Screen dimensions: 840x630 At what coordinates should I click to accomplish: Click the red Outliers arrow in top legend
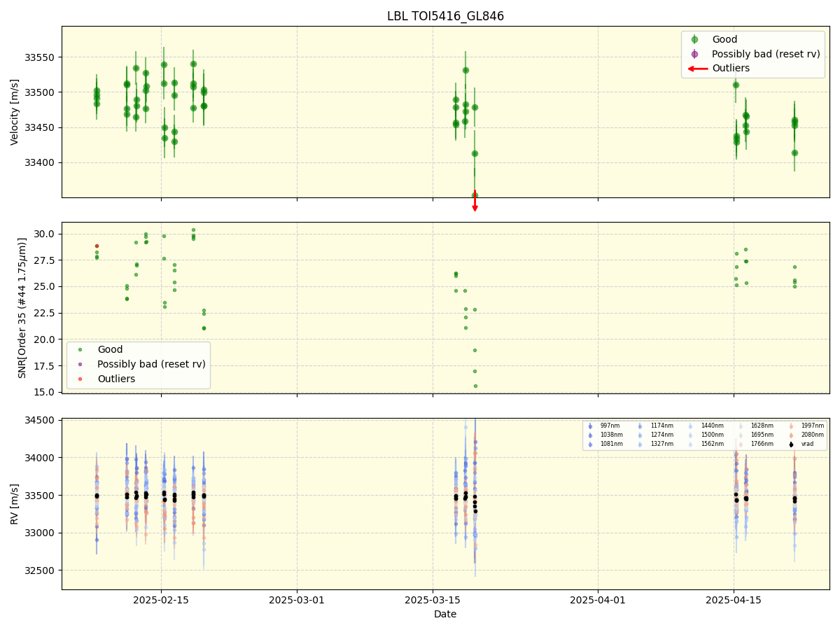[698, 68]
